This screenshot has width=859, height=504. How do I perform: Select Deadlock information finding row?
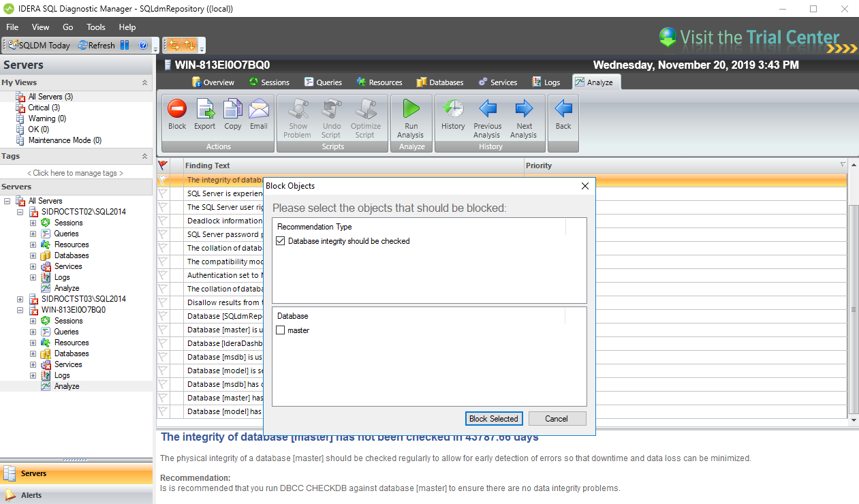point(225,221)
